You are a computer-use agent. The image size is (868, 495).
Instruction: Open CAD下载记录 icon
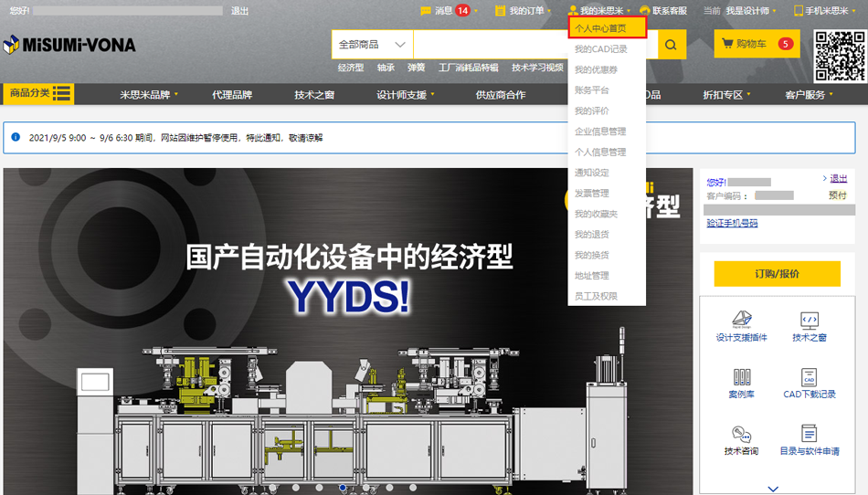point(809,383)
